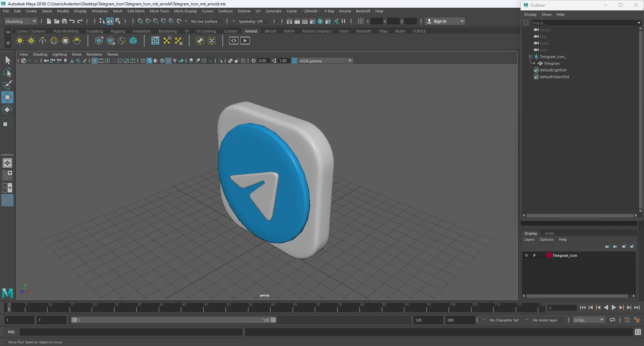This screenshot has width=644, height=346.
Task: Toggle the auto keyframe button
Action: click(627, 320)
